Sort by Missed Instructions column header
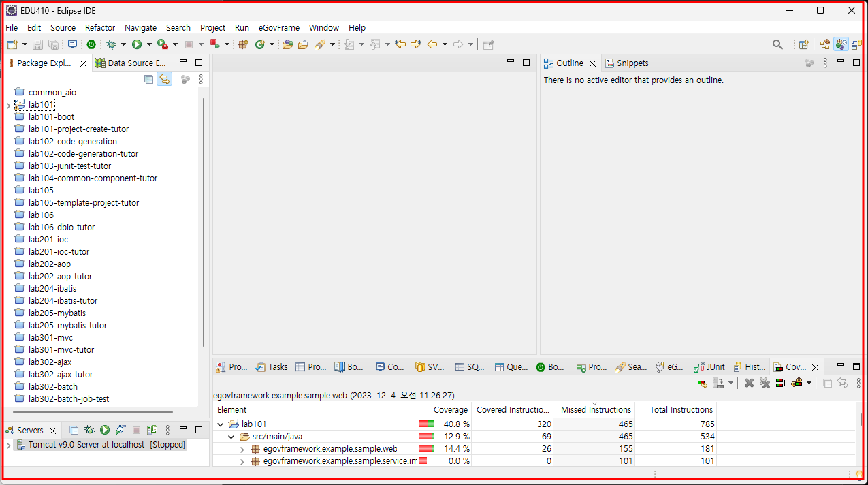Viewport: 868px width, 485px height. point(594,409)
